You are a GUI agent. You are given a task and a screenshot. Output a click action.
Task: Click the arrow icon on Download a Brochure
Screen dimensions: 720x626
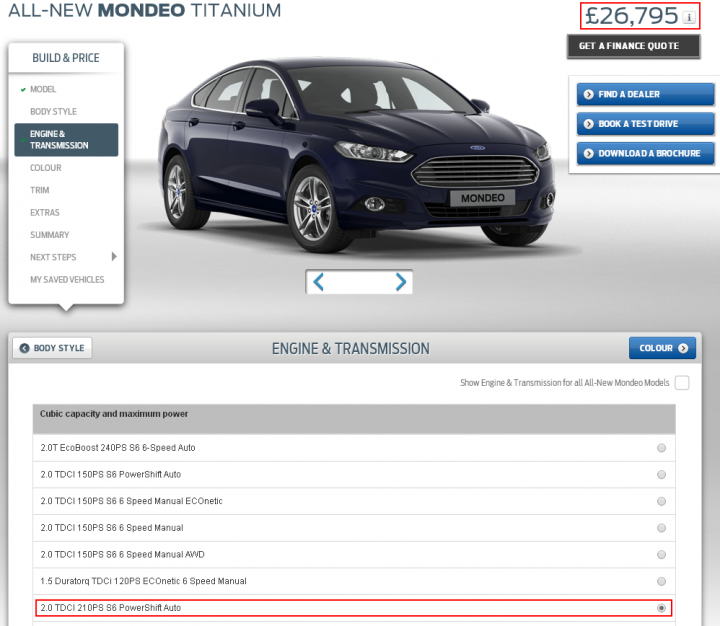(x=588, y=153)
